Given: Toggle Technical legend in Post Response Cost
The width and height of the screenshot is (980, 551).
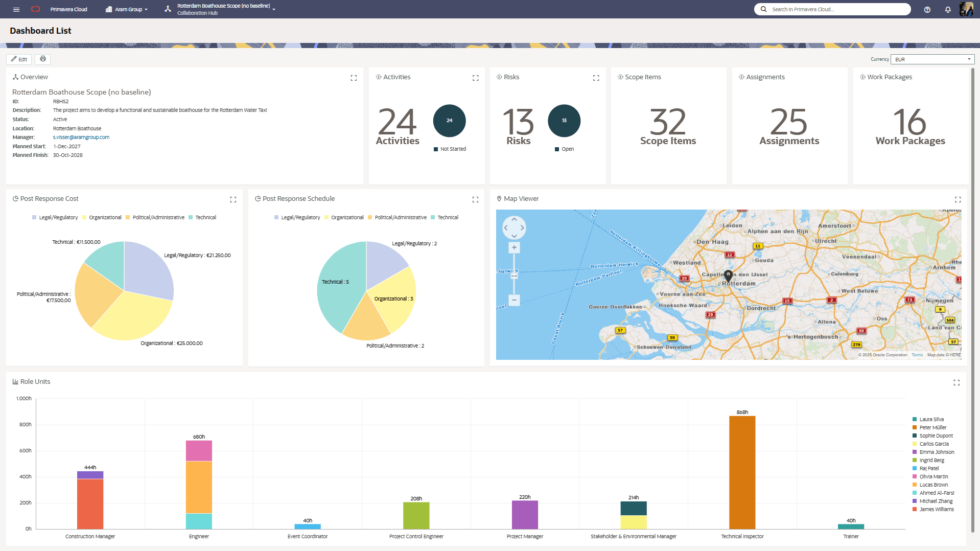Looking at the screenshot, I should click(202, 218).
